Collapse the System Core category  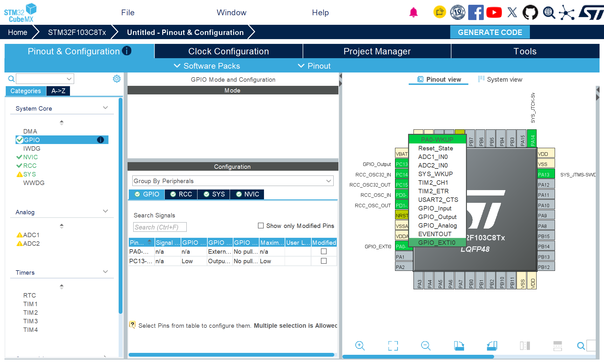pos(106,108)
